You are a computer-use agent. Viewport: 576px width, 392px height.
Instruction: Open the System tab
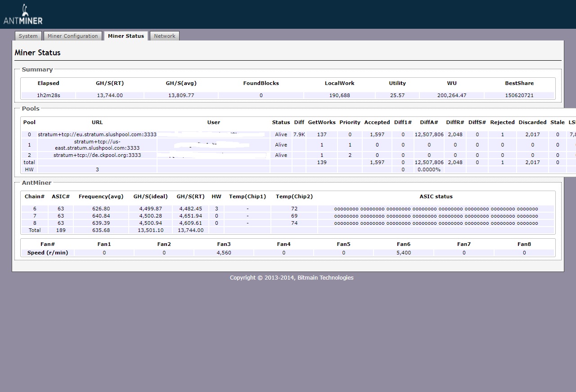[x=28, y=36]
